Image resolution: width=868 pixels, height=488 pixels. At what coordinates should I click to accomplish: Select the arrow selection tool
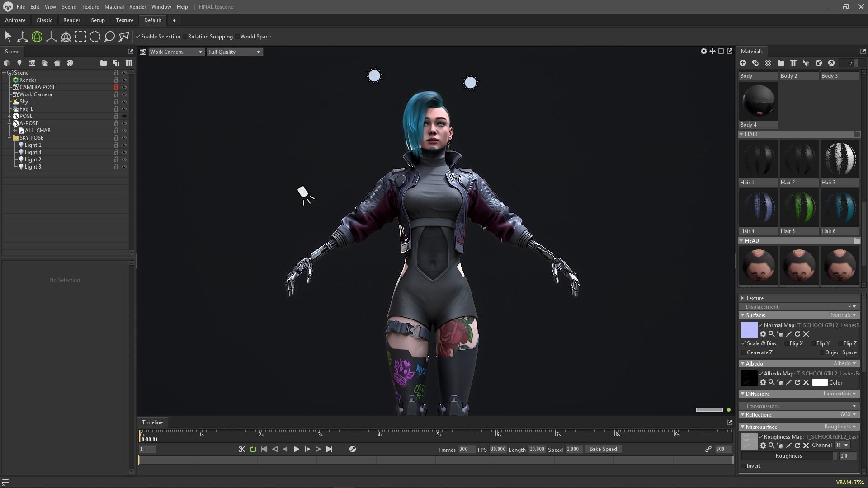pos(8,37)
